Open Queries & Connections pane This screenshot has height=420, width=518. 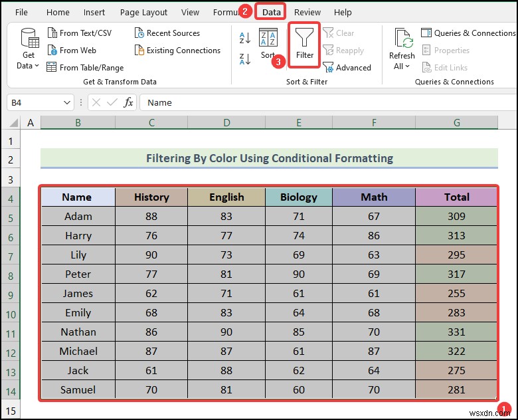468,33
